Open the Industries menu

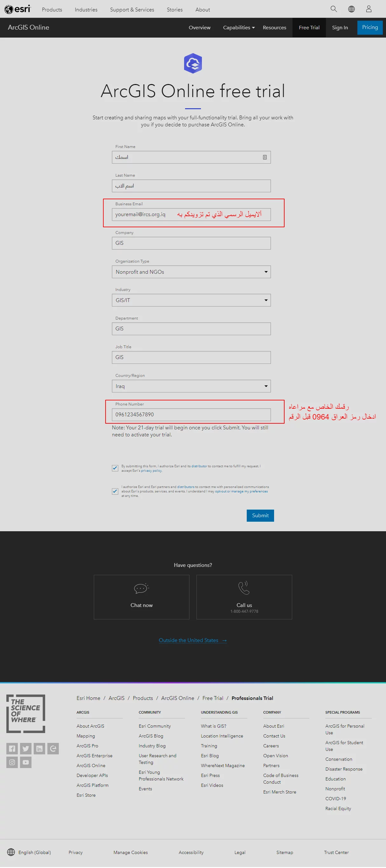point(86,10)
